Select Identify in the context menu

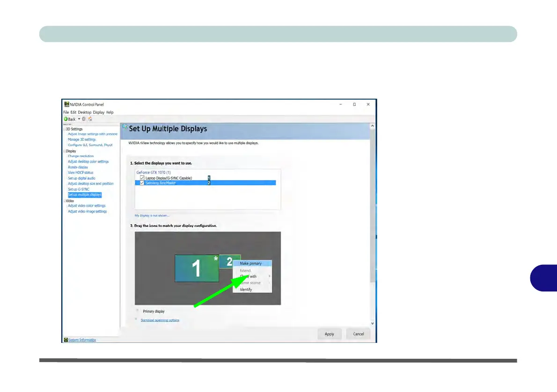252,290
